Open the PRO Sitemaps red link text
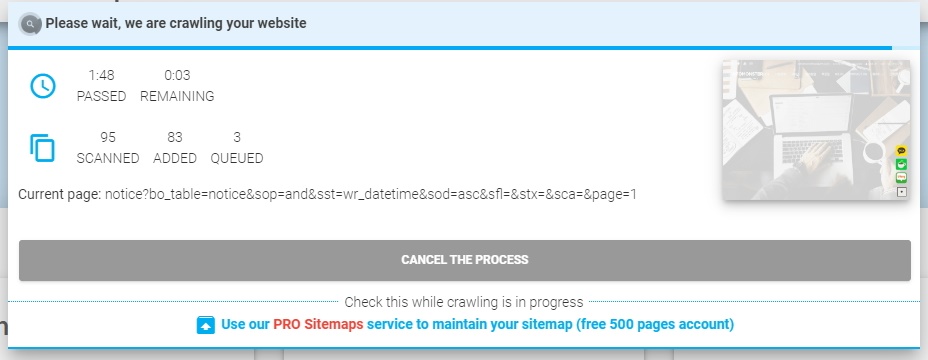The height and width of the screenshot is (360, 928). tap(318, 324)
